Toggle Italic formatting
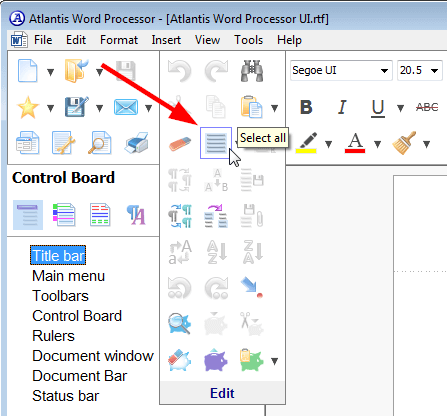Image resolution: width=447 pixels, height=416 pixels. [342, 107]
